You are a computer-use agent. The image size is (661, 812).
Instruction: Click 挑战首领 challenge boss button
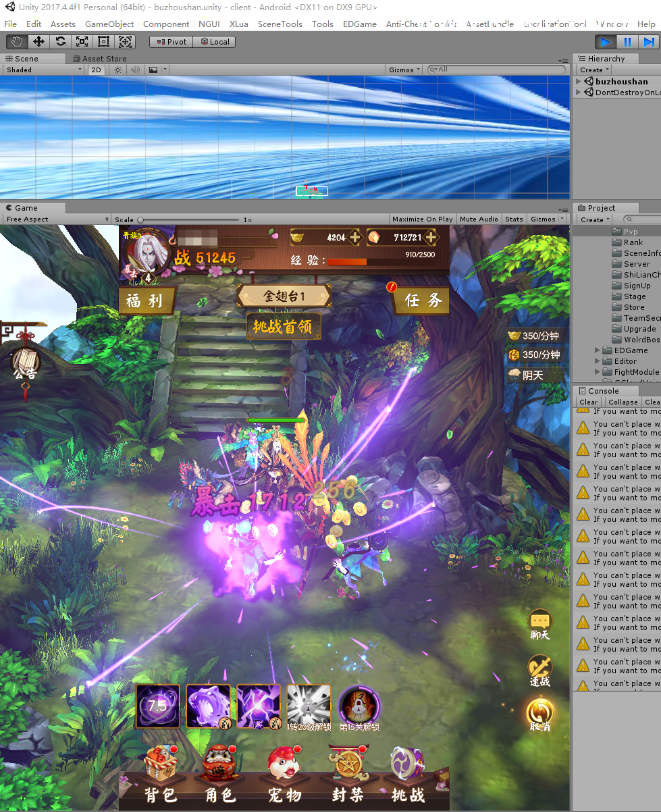coord(283,326)
